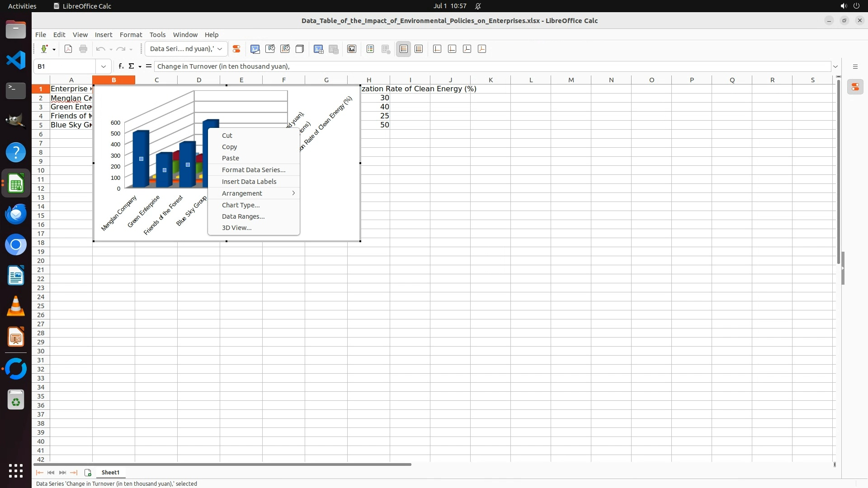Click the Data Ranges toolbar icon
The image size is (868, 488).
[x=318, y=49]
